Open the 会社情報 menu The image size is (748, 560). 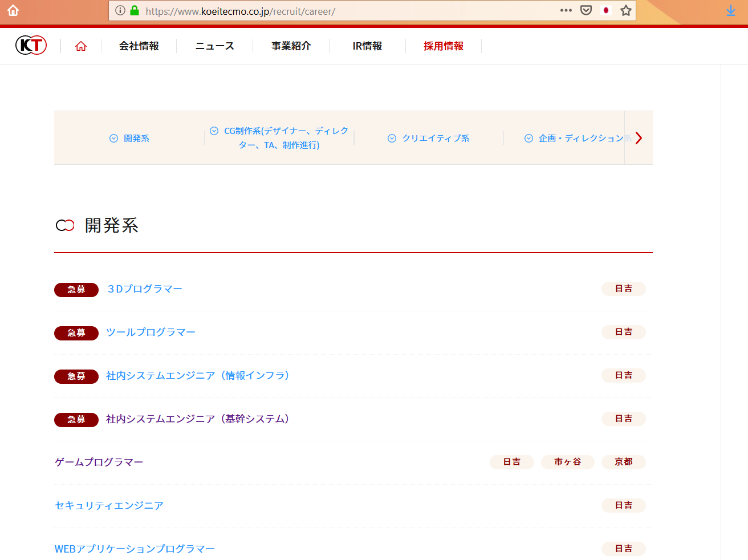[139, 46]
